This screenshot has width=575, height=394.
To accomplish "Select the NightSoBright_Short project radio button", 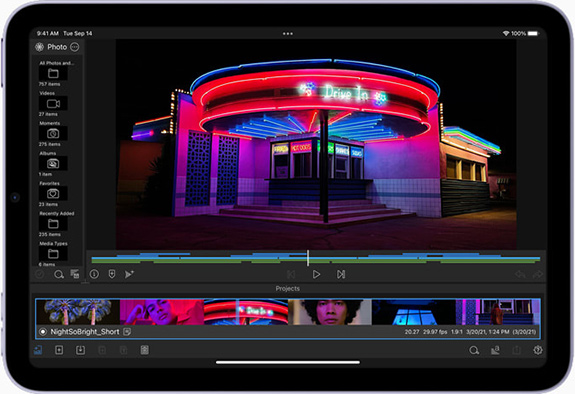I will coord(43,332).
